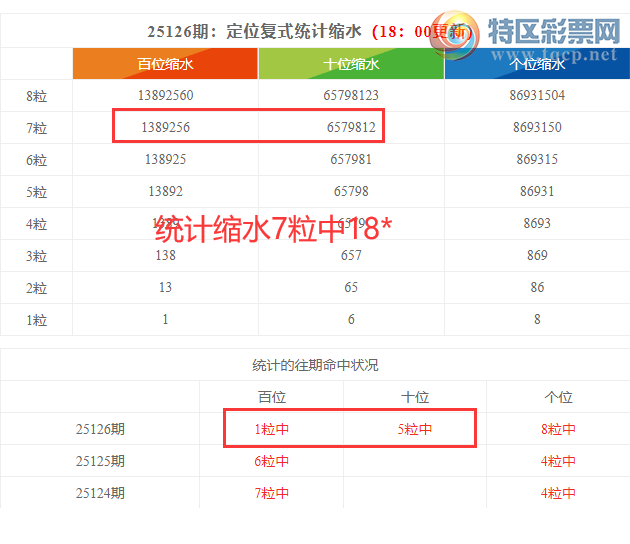Click cell value 13892560

point(166,95)
